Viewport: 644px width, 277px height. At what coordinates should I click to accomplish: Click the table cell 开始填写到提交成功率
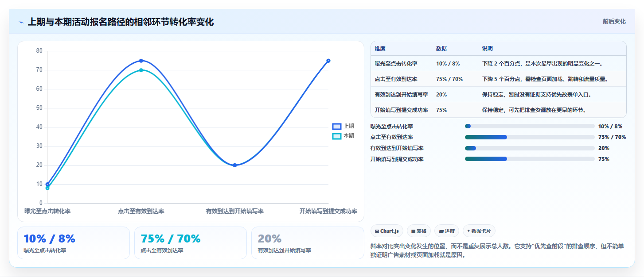pyautogui.click(x=401, y=110)
